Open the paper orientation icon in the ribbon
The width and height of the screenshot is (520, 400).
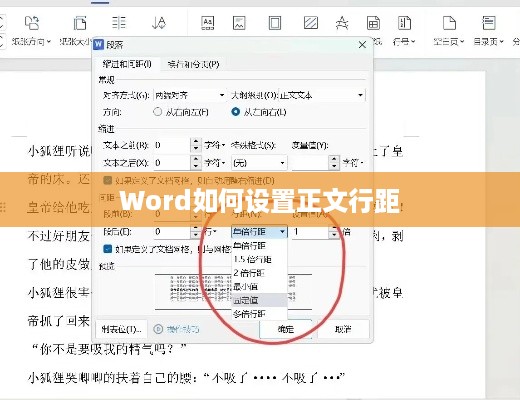click(32, 23)
